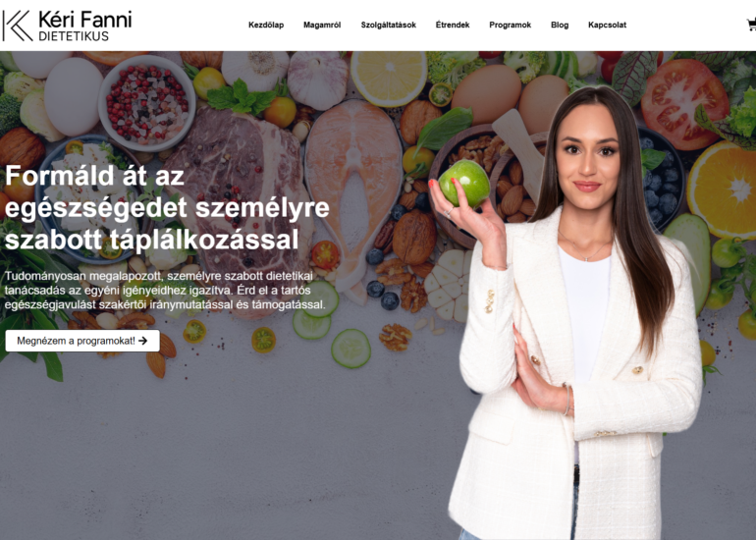Screen dimensions: 756x540
Task: Click the Kéri Fanni site title
Action: pyautogui.click(x=84, y=20)
